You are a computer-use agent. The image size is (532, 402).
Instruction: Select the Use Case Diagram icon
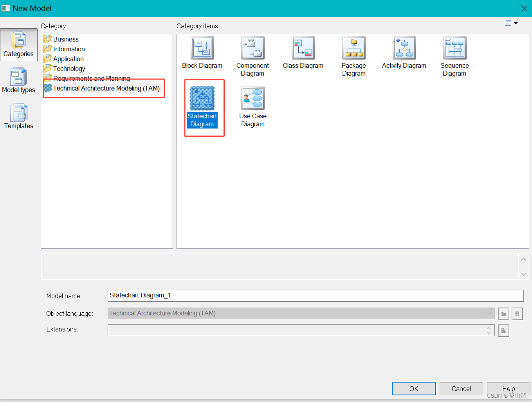tap(252, 98)
